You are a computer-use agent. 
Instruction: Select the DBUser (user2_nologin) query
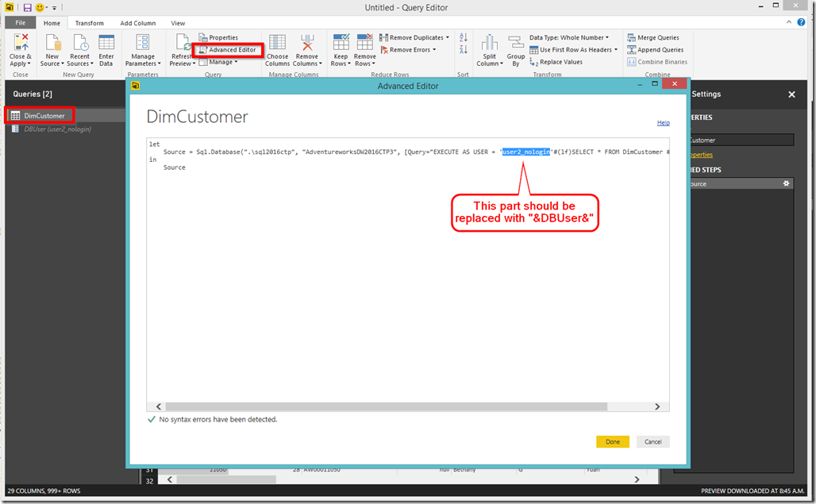point(57,129)
